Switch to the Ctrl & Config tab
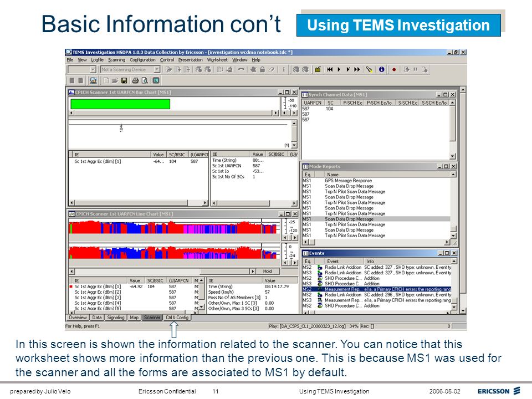Viewport: 532px width, 399px height. (x=177, y=318)
